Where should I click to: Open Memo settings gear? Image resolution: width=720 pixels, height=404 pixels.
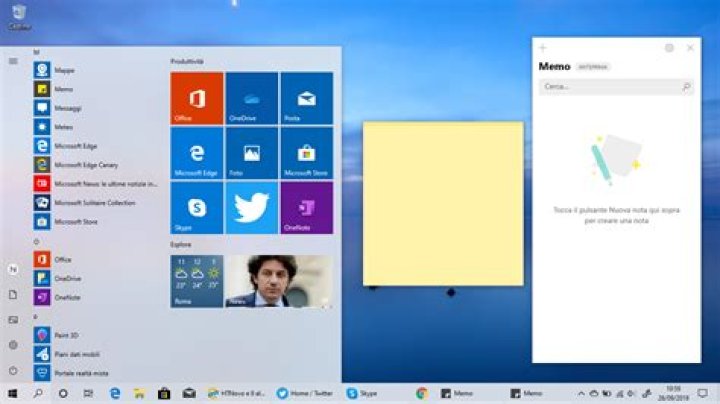click(x=669, y=48)
